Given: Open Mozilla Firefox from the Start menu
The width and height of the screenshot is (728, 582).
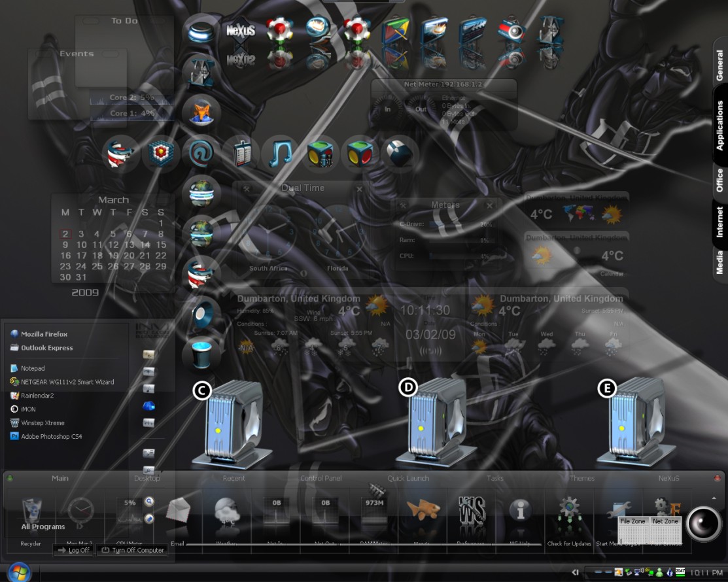Looking at the screenshot, I should click(x=39, y=334).
